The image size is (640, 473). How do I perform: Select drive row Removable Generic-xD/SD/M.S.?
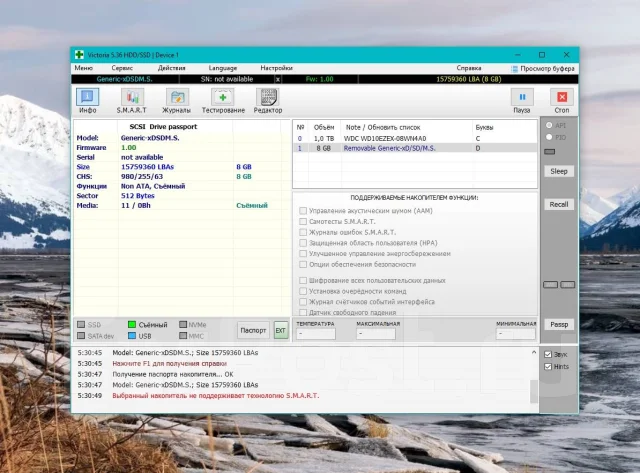point(415,148)
